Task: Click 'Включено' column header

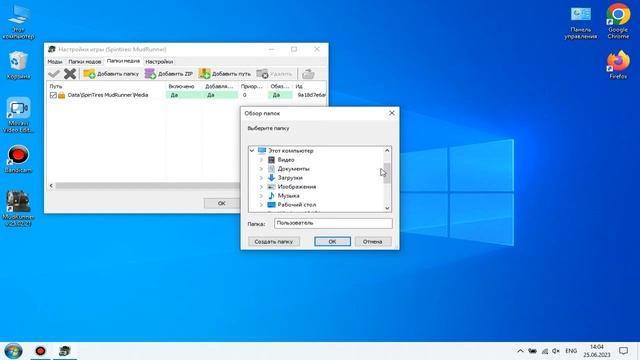Action: [x=181, y=87]
